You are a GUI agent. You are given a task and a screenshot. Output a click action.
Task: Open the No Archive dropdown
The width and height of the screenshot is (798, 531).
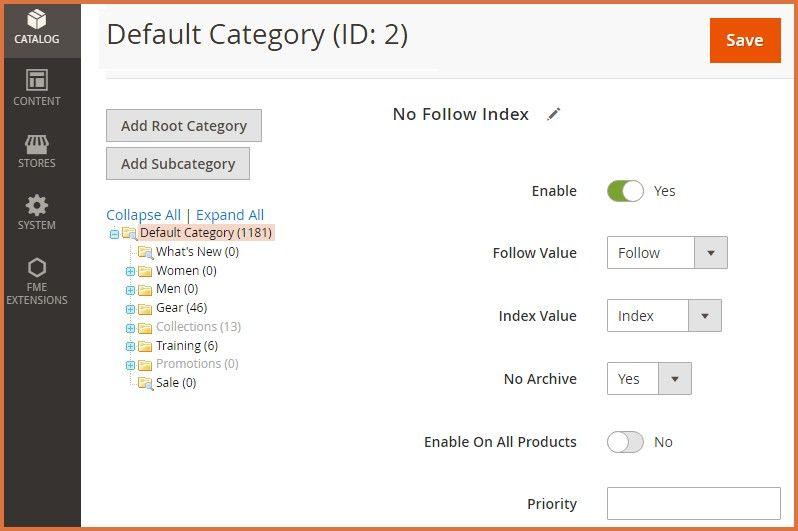tap(649, 379)
